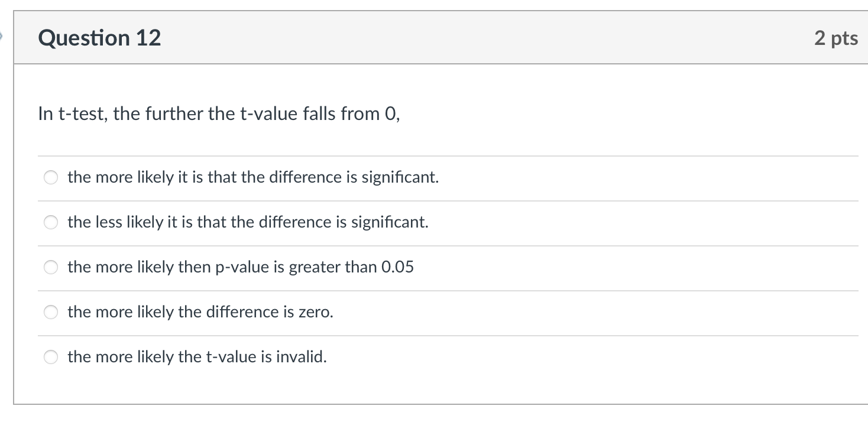Viewport: 868px width, 422px height.
Task: Click the Question 12 header bar
Action: click(x=414, y=37)
